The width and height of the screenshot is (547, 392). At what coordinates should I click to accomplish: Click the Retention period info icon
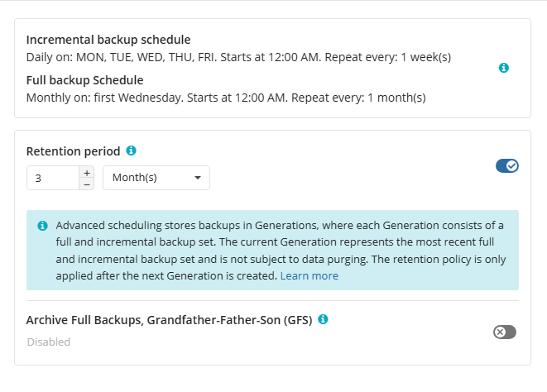[131, 151]
